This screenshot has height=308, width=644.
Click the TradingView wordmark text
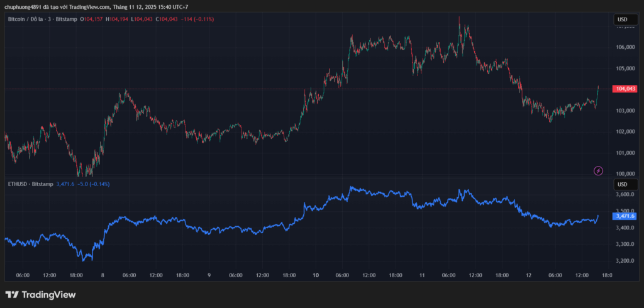click(48, 295)
